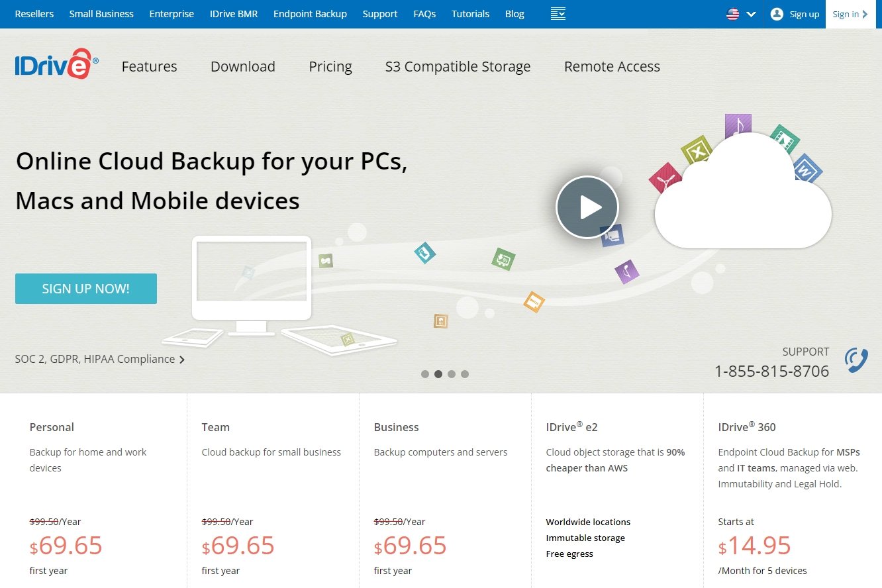Click the white cloud illustration
The height and width of the screenshot is (588, 882).
tap(743, 192)
